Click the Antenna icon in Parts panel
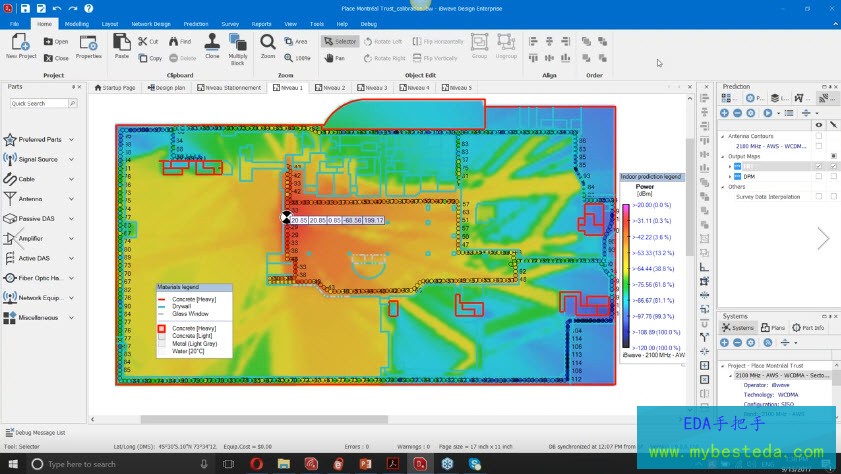The height and width of the screenshot is (474, 841). (x=11, y=198)
